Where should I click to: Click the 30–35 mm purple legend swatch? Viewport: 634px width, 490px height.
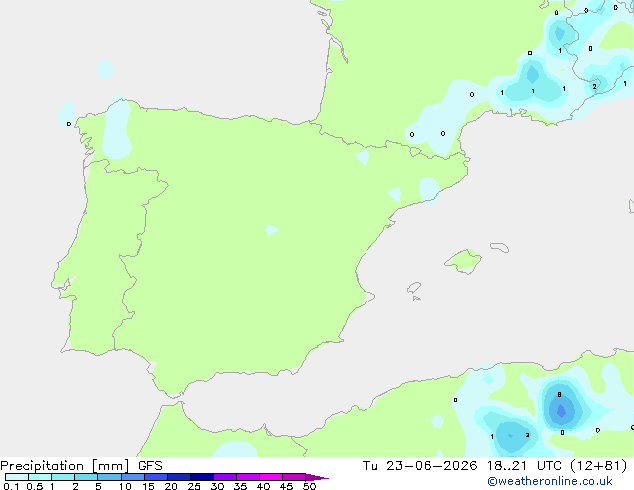coord(225,477)
